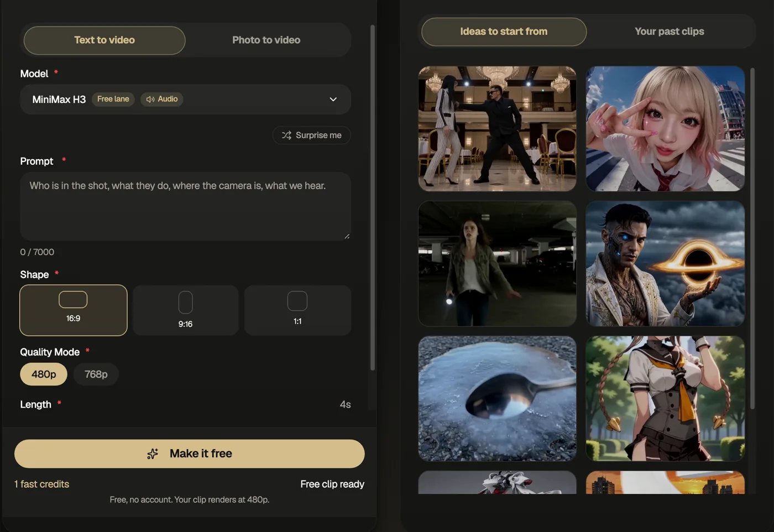The width and height of the screenshot is (774, 532).
Task: Open the Your past clips tab
Action: coord(669,32)
